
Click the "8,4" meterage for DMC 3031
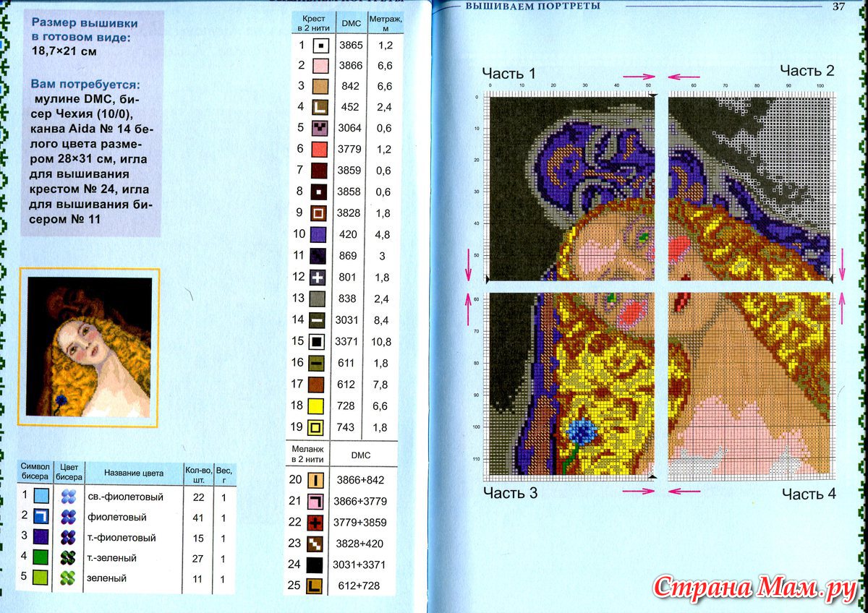coord(382,320)
